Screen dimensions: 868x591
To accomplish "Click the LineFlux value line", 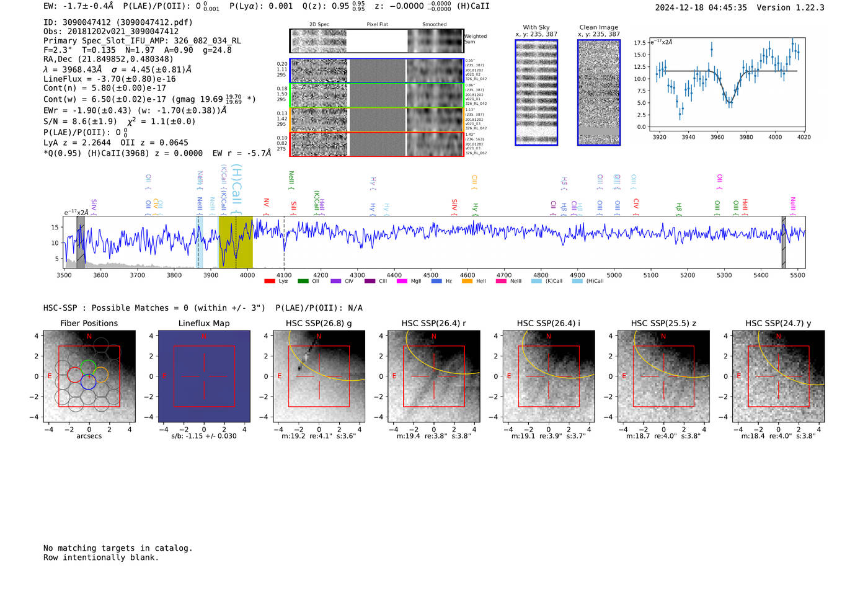I will coord(110,79).
